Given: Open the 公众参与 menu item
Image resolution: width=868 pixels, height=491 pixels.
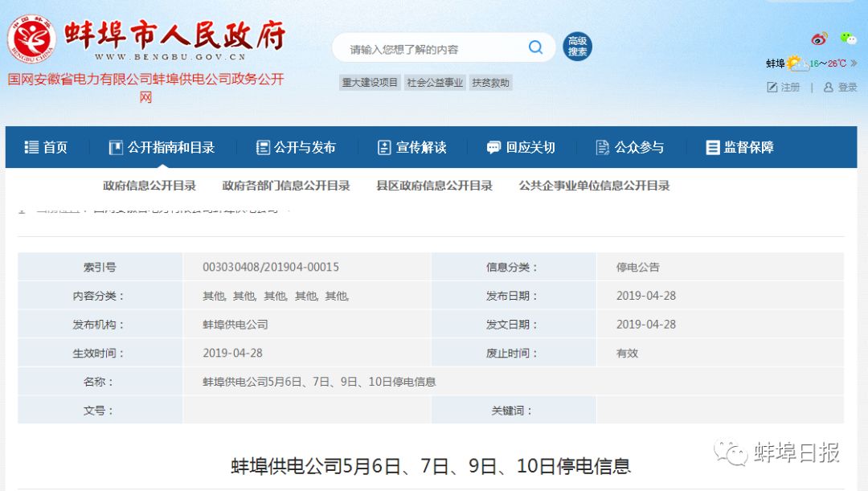Looking at the screenshot, I should coord(629,147).
